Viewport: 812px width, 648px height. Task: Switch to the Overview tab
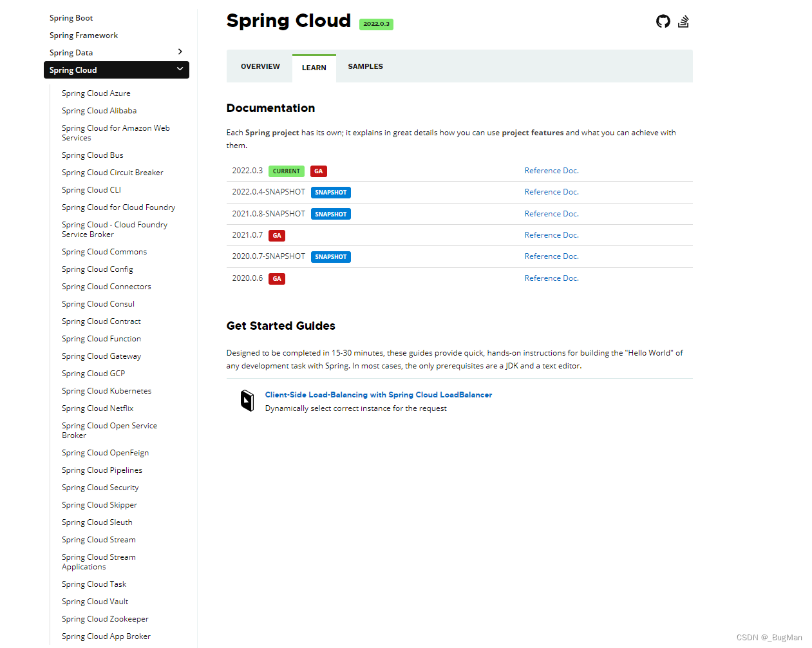[260, 66]
